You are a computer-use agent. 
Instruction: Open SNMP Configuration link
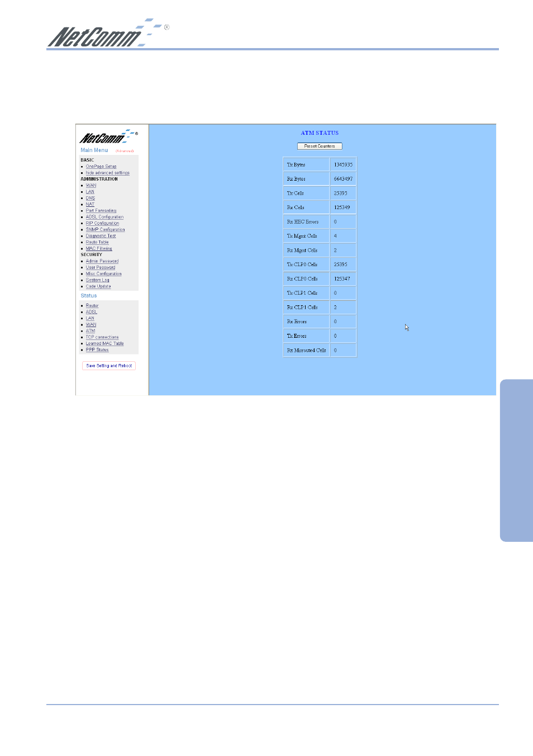[x=106, y=229]
